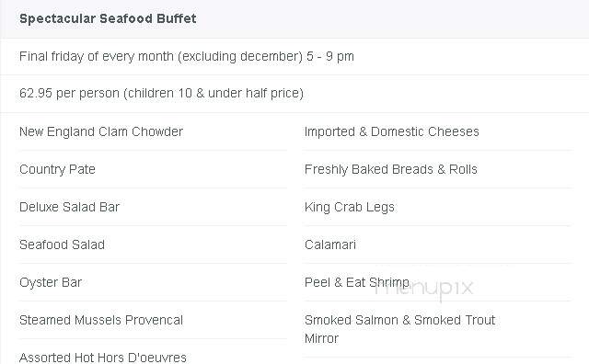589x364 pixels.
Task: Click Steamed Mussels Provencal item
Action: (x=101, y=320)
